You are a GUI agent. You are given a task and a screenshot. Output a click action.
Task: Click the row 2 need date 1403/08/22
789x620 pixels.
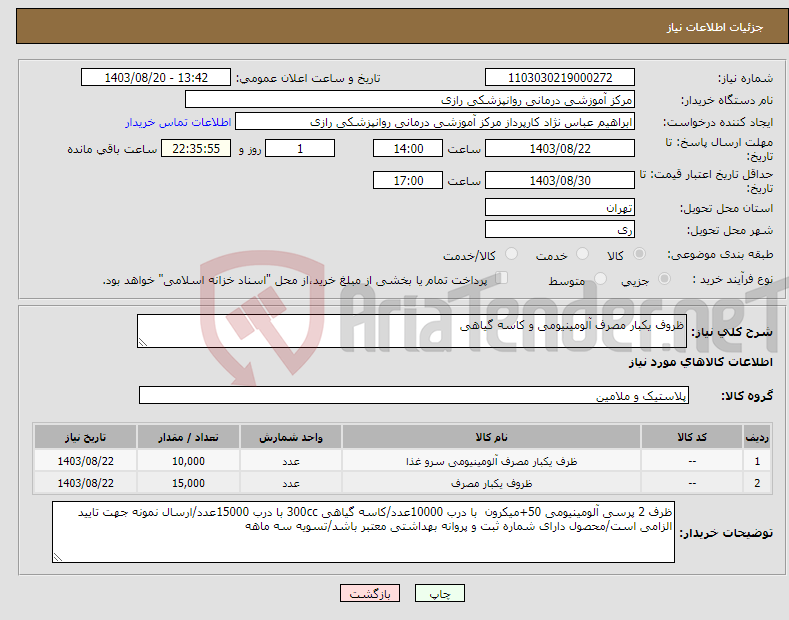[x=86, y=483]
